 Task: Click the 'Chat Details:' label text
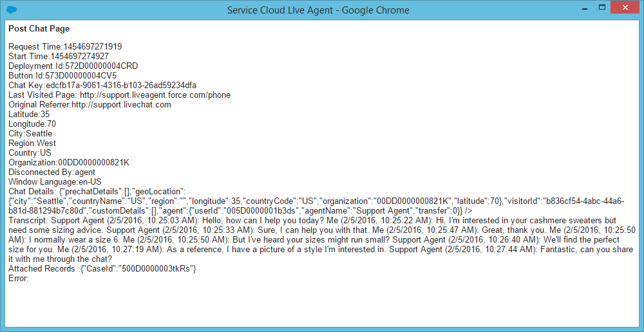tap(32, 192)
